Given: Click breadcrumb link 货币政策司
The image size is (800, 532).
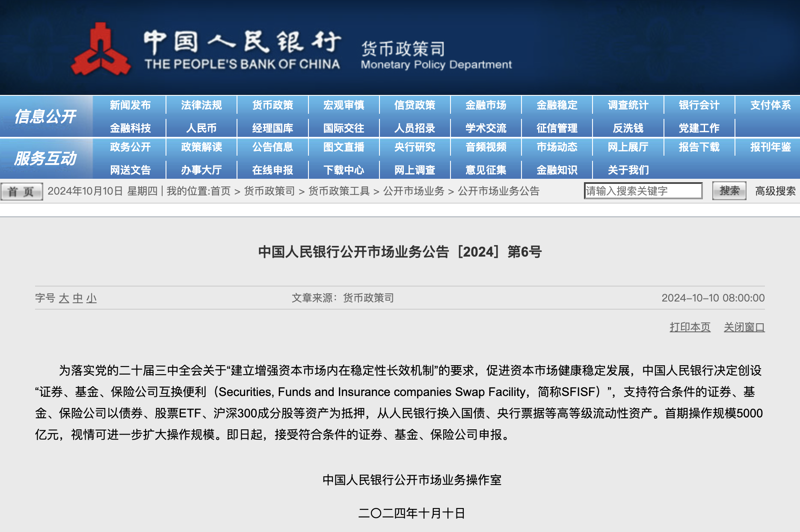Looking at the screenshot, I should coord(269,191).
